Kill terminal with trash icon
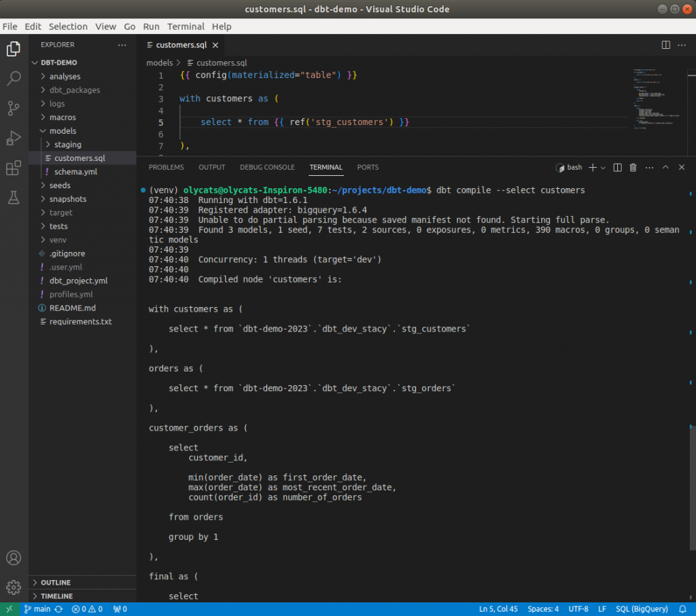 pyautogui.click(x=633, y=167)
